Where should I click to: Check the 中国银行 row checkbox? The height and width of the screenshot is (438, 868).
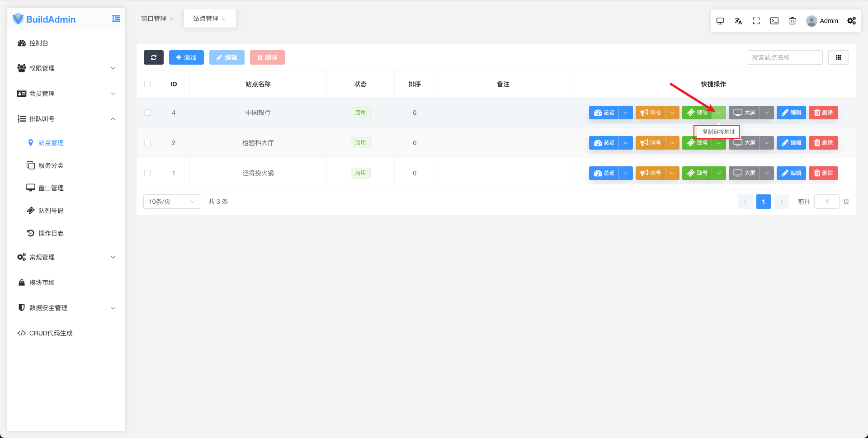[x=147, y=113]
